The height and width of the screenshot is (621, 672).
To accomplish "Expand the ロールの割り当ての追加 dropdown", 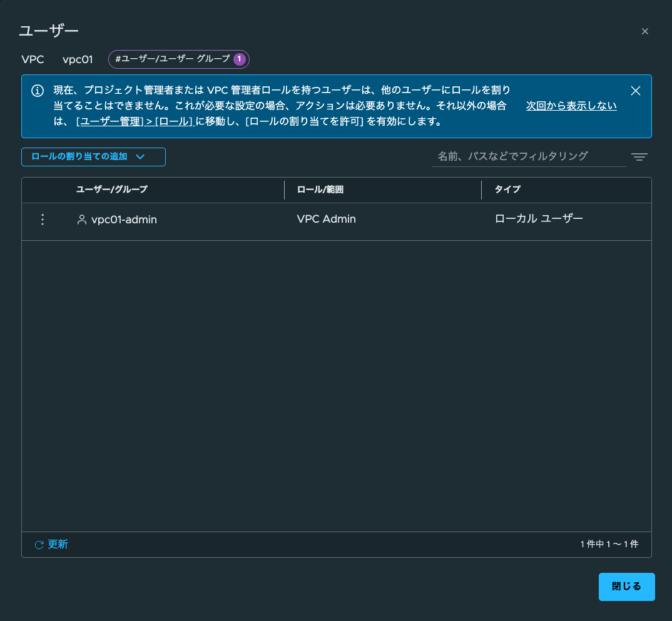I will pyautogui.click(x=93, y=157).
